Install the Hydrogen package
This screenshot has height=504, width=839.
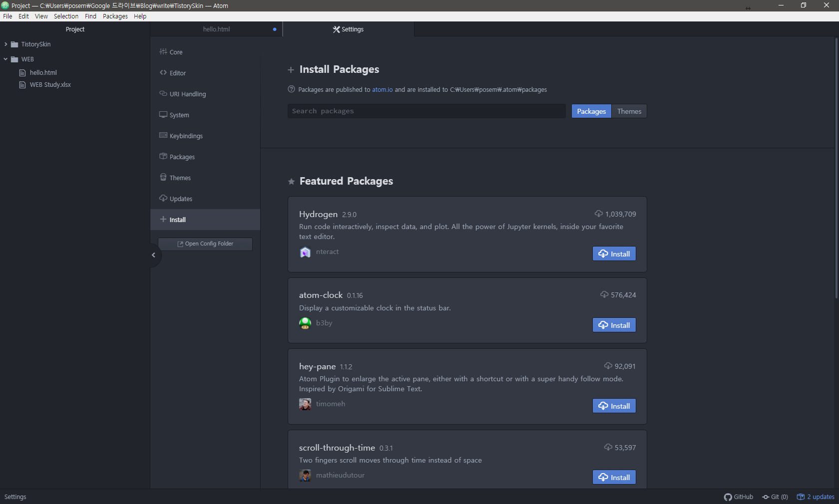[x=614, y=254]
